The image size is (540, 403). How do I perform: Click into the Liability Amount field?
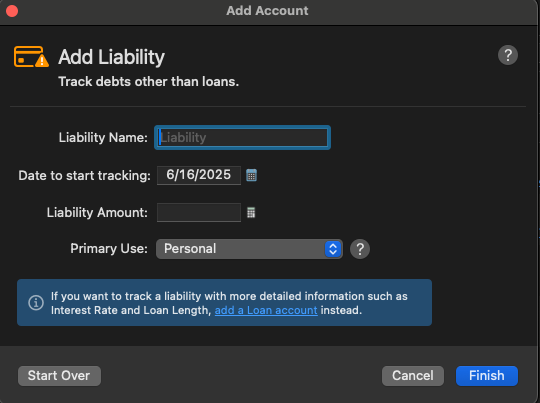pyautogui.click(x=199, y=213)
